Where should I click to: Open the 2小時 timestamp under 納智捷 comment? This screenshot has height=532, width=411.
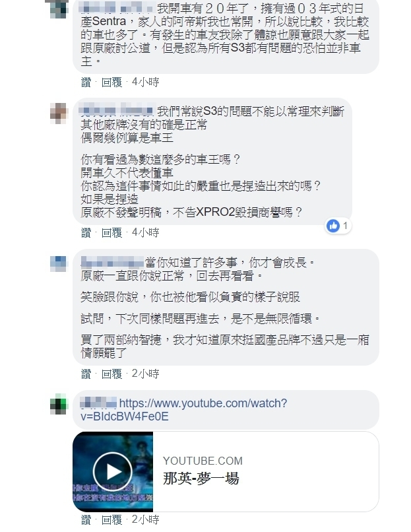click(145, 374)
